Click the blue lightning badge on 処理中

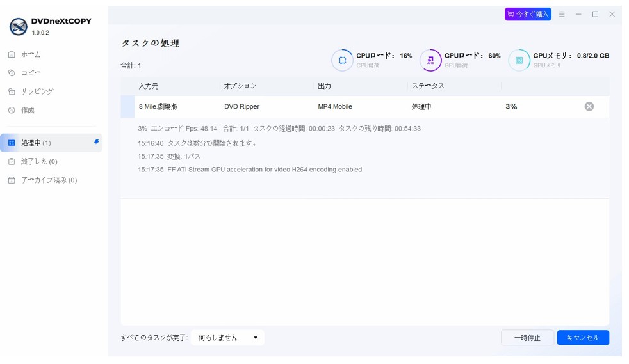click(96, 142)
